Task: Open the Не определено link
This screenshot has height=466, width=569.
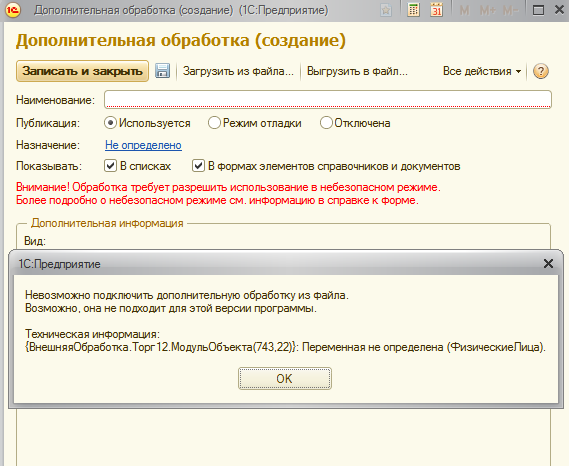Action: point(143,145)
